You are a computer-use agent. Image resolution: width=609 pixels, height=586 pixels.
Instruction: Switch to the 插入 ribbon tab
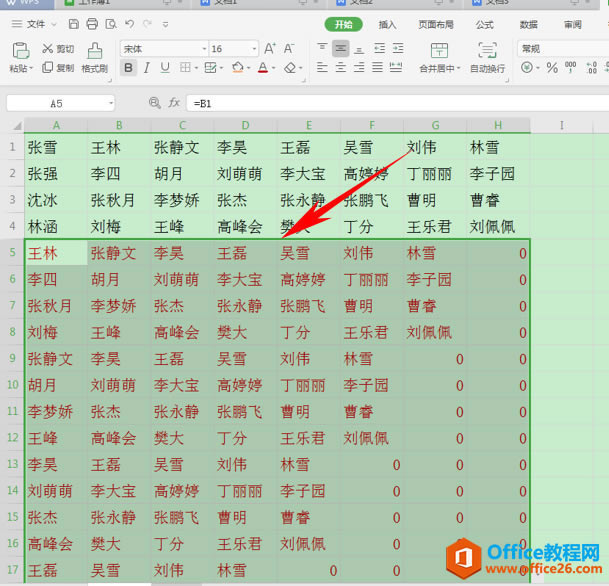click(387, 24)
